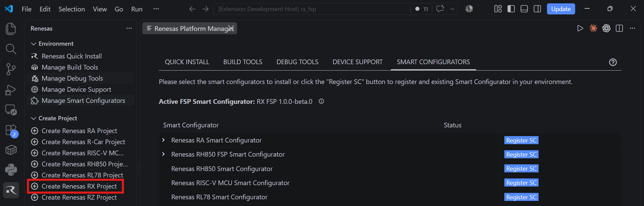Open the Selection menu

point(72,9)
